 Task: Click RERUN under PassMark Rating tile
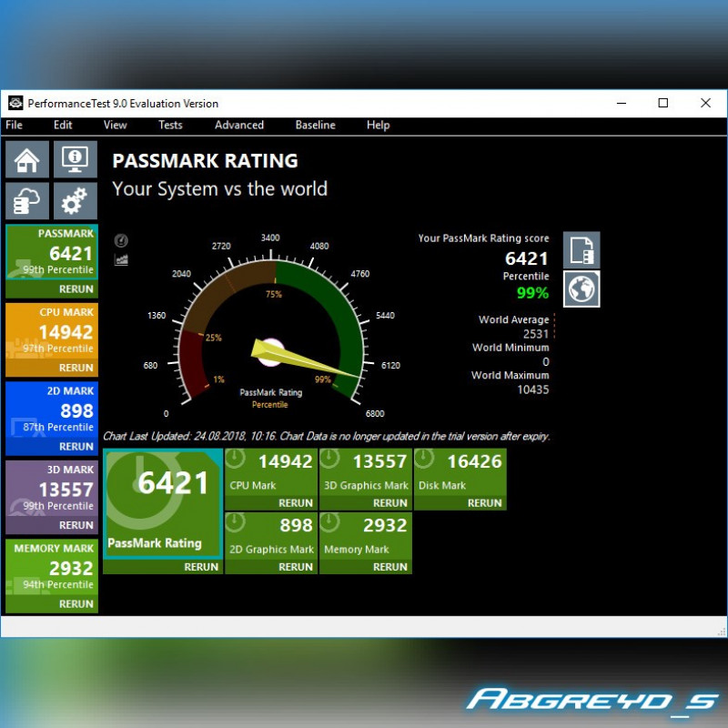[201, 567]
